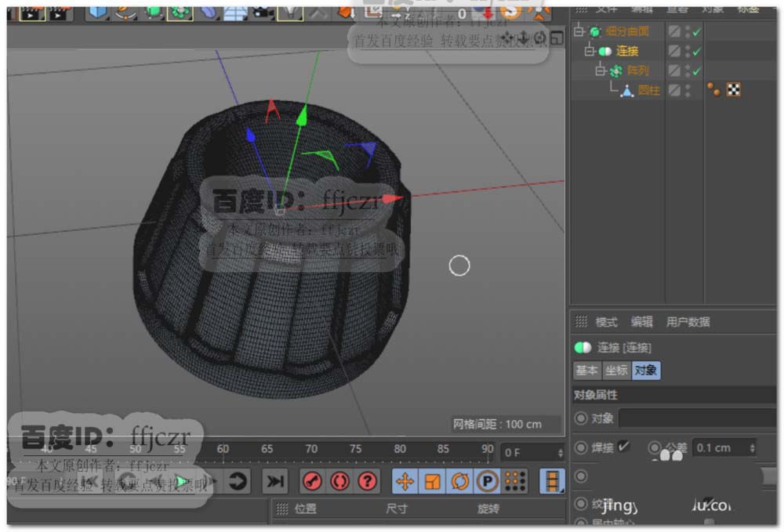Click the 对象 keyframe radio circle
The width and height of the screenshot is (784, 532).
(x=580, y=418)
